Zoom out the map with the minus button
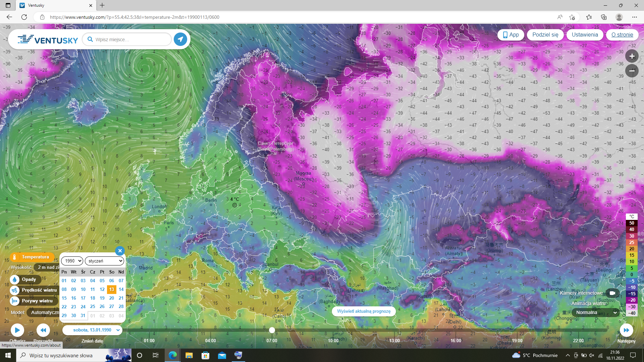This screenshot has height=362, width=644. 632,70
